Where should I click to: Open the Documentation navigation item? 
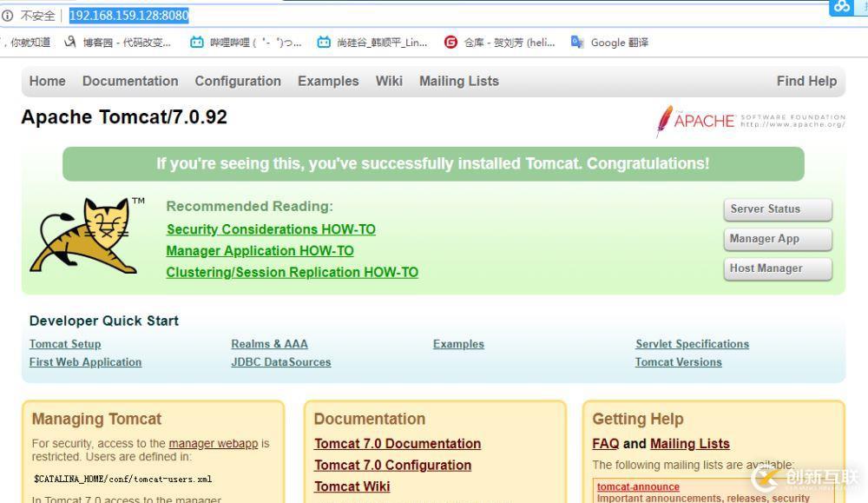130,81
